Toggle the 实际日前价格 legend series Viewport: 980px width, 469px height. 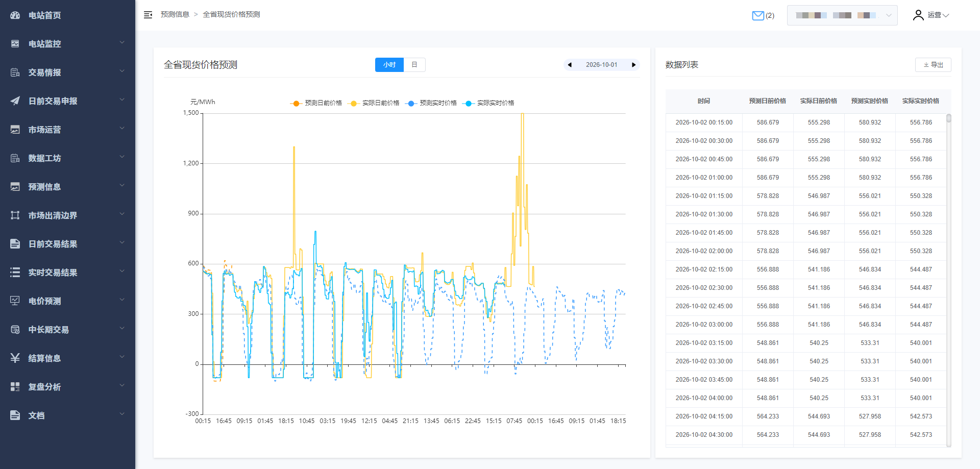coord(373,103)
